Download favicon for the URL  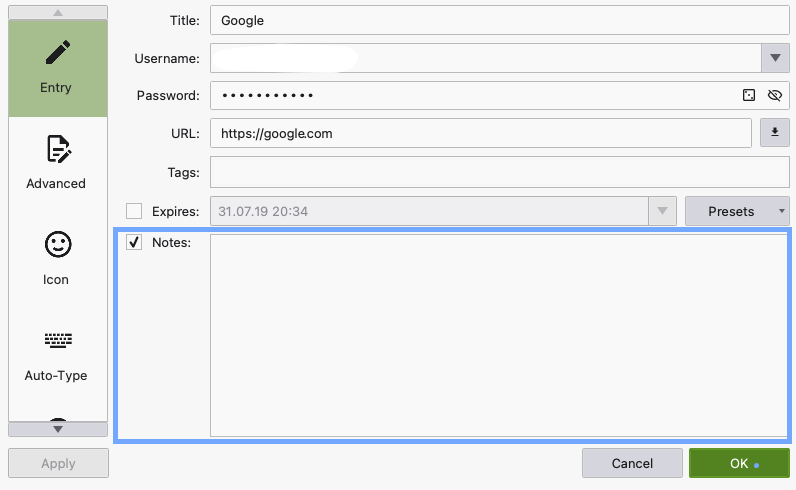tap(775, 133)
